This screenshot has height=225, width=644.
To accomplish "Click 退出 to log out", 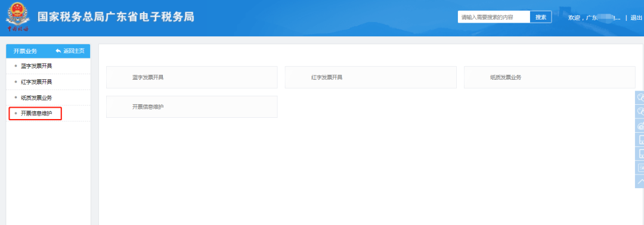I will coord(636,18).
